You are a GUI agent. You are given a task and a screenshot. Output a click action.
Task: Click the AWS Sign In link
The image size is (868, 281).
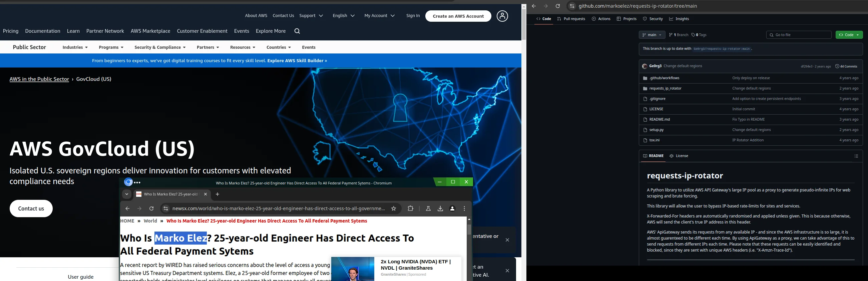tap(413, 15)
